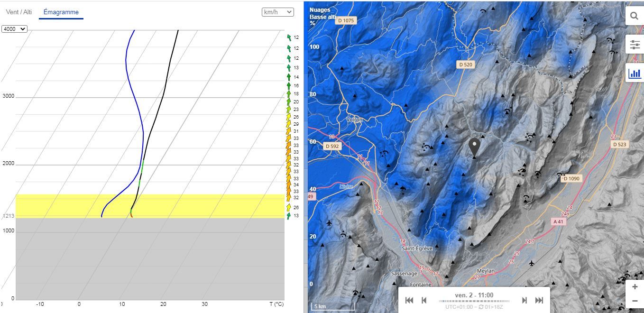Image resolution: width=644 pixels, height=313 pixels.
Task: Click the yellow wind arrow beside value 29
Action: [x=288, y=124]
